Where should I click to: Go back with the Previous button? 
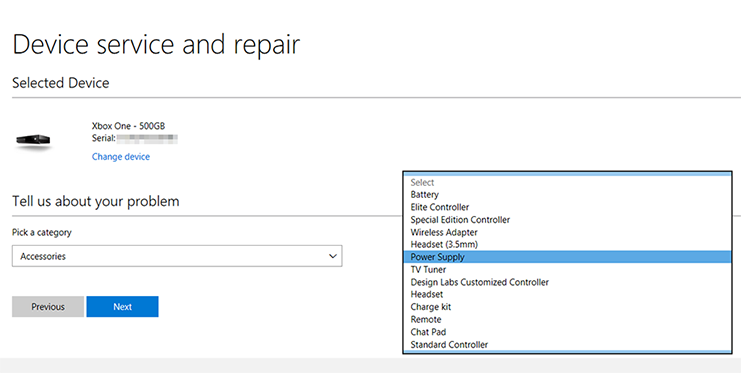(48, 306)
